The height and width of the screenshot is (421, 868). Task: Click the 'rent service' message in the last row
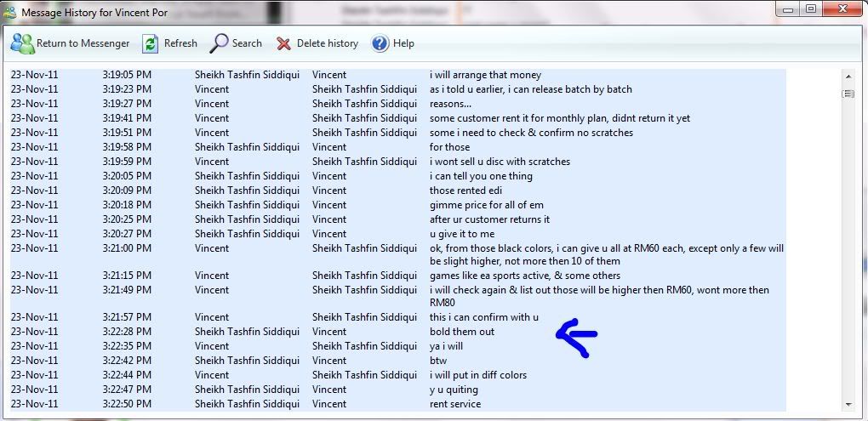click(455, 404)
